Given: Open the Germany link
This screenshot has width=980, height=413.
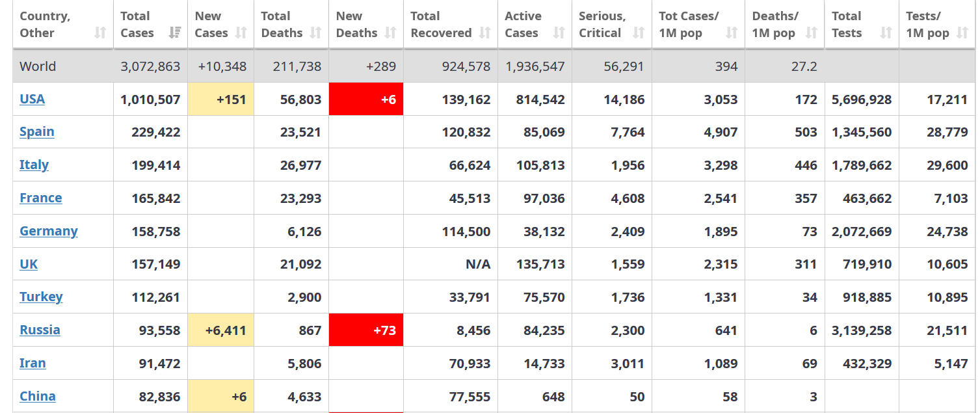Looking at the screenshot, I should pos(48,231).
